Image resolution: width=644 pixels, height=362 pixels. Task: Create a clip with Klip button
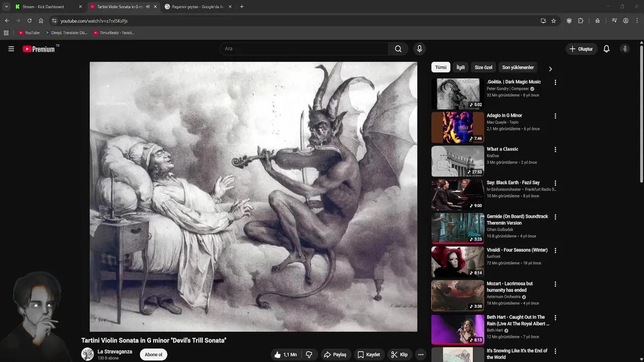[x=399, y=354]
